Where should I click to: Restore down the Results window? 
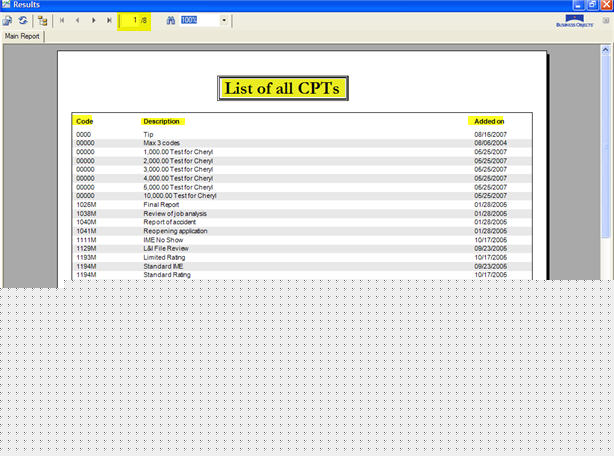592,5
